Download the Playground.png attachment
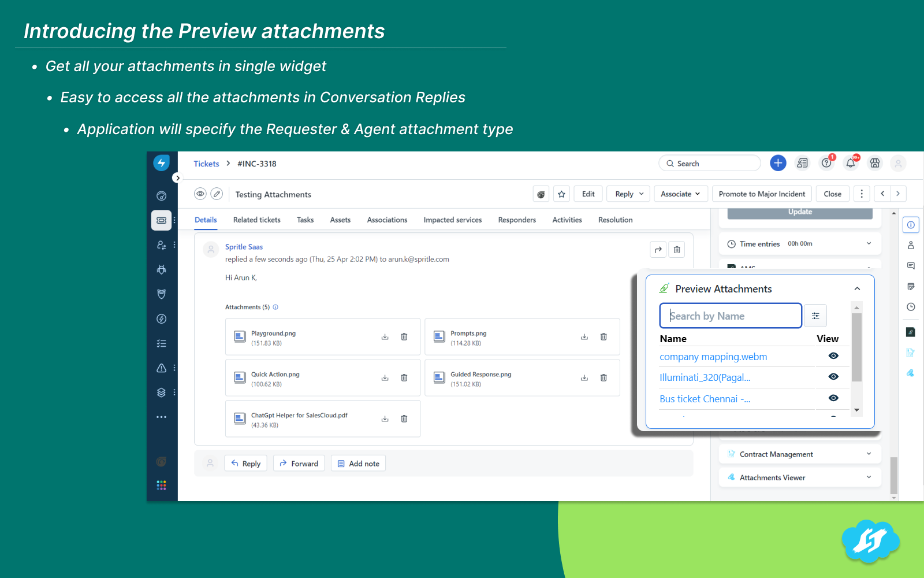The width and height of the screenshot is (924, 578). pos(385,337)
